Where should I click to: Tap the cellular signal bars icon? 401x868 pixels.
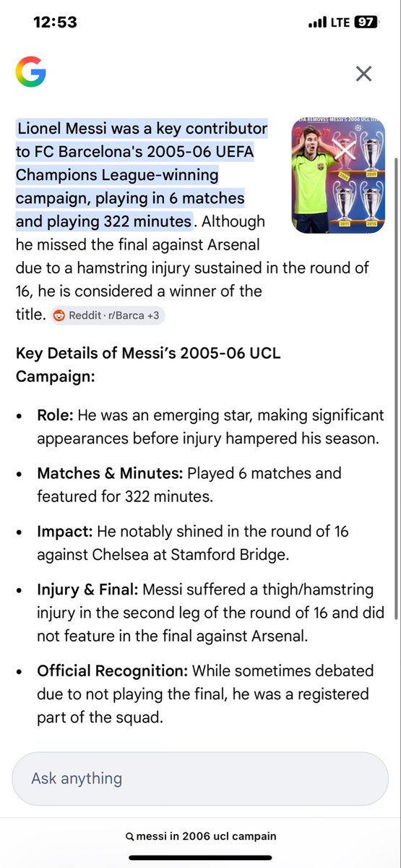pyautogui.click(x=317, y=23)
